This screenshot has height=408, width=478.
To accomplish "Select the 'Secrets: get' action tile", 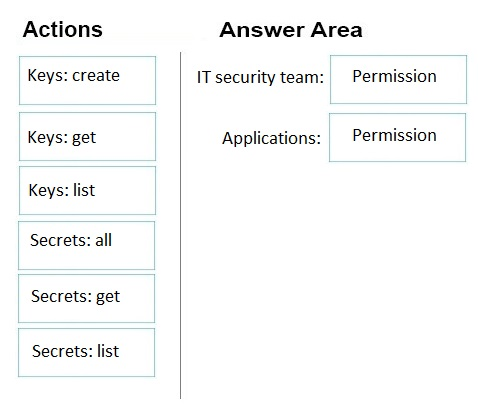I will click(87, 298).
